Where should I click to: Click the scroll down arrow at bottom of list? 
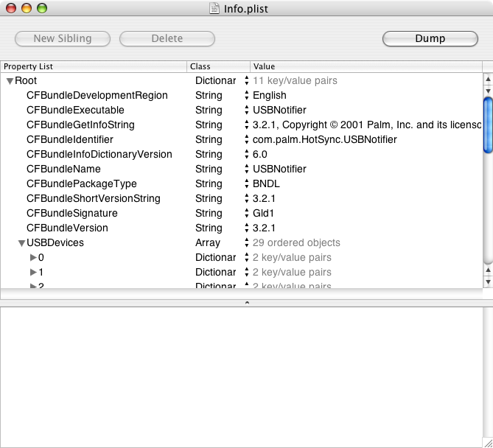click(488, 282)
